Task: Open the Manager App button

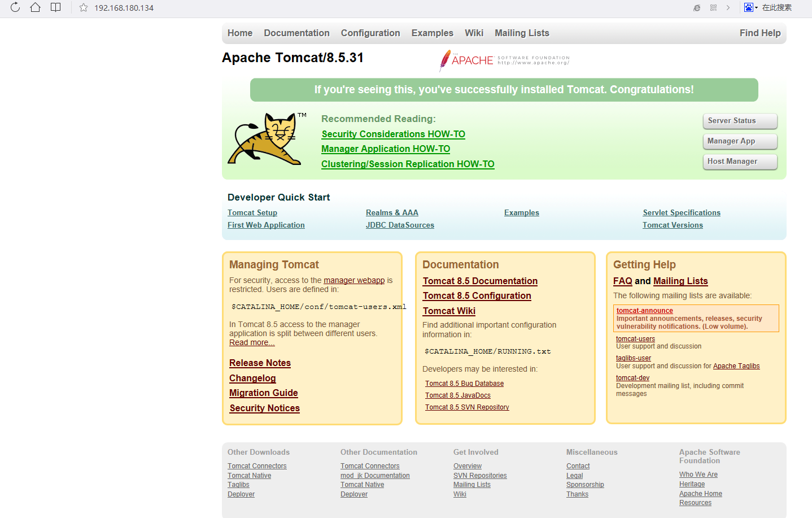Action: click(740, 141)
